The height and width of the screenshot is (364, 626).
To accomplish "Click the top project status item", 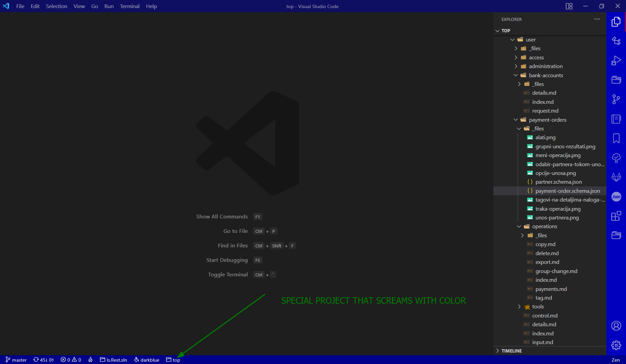I will click(173, 360).
